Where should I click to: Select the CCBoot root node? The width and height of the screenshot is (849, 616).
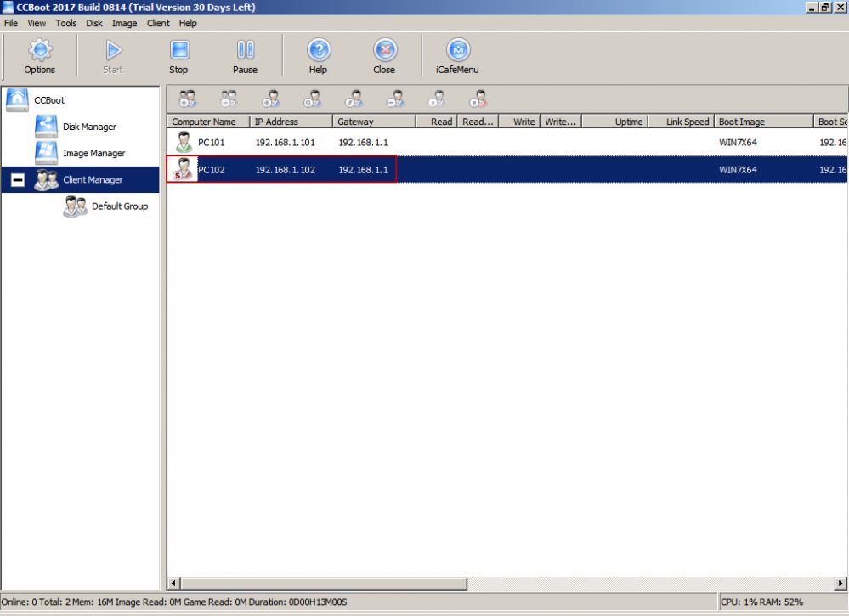tap(48, 100)
